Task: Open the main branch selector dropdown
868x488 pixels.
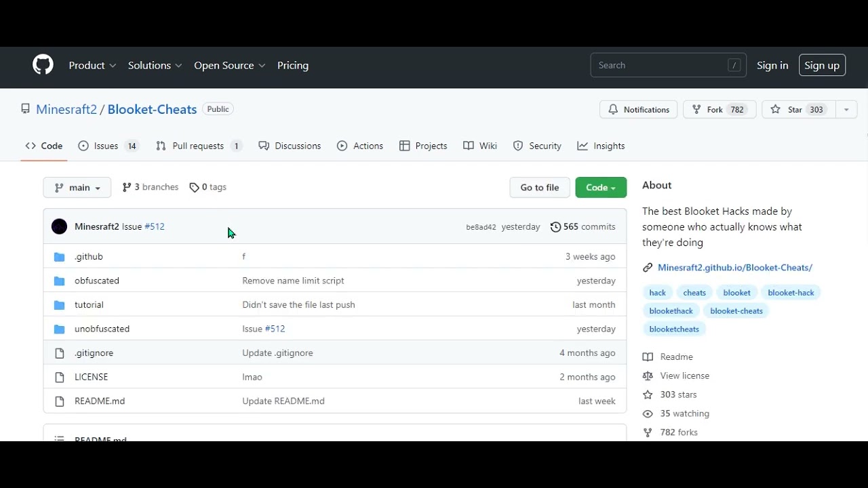Action: [77, 188]
